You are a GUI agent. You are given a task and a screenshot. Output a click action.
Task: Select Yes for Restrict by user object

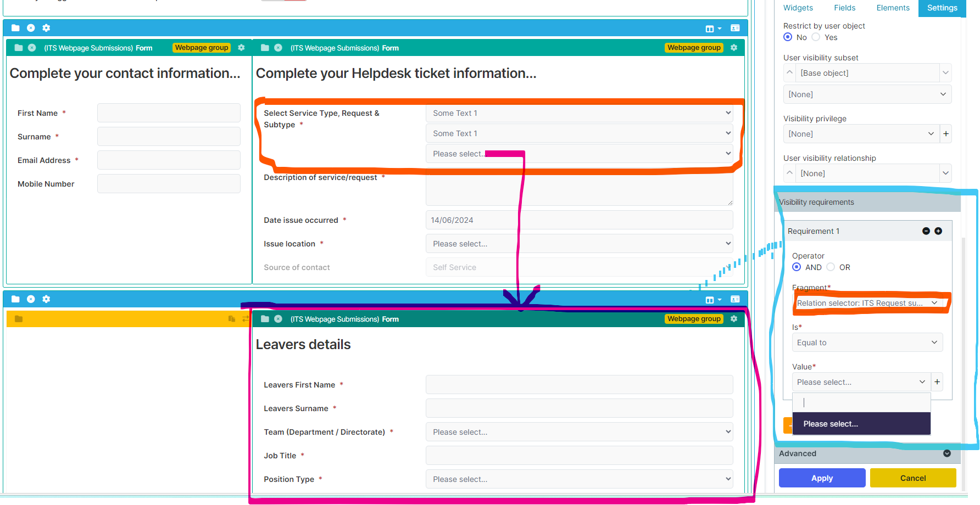[816, 37]
